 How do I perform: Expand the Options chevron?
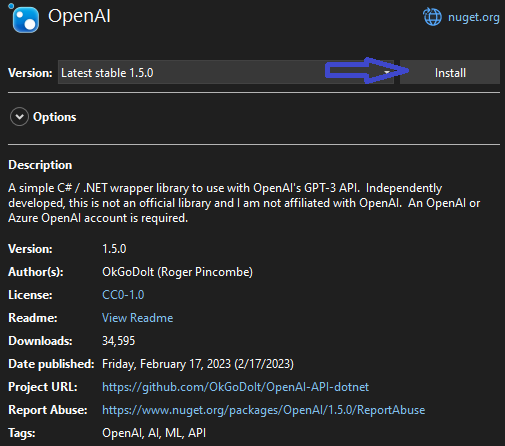click(x=19, y=117)
